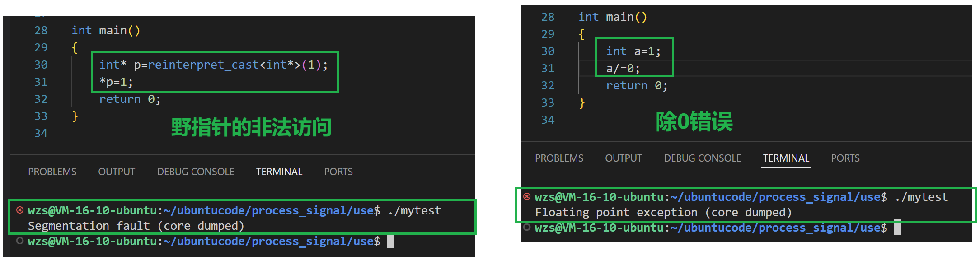The height and width of the screenshot is (265, 980).
Task: Click line 'int a=1;' in right editor
Action: click(633, 51)
